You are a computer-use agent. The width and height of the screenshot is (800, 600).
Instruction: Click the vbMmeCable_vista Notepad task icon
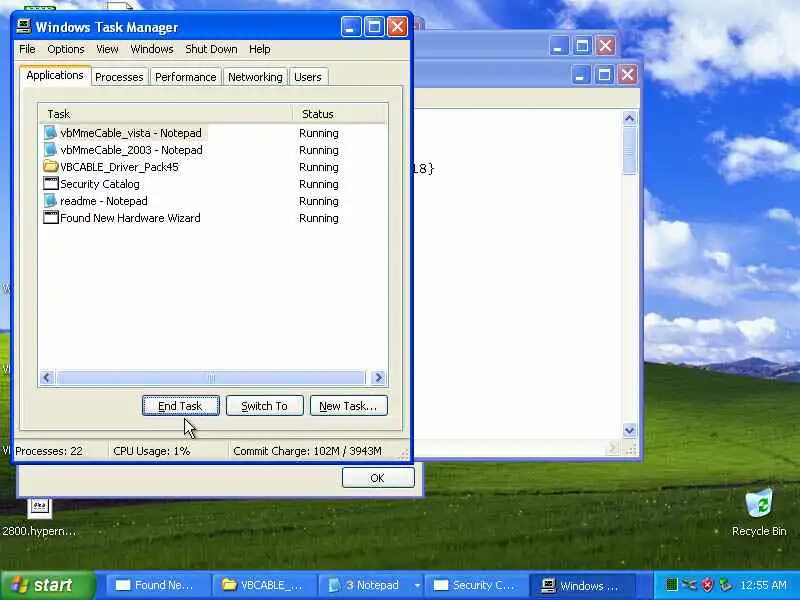(x=50, y=133)
